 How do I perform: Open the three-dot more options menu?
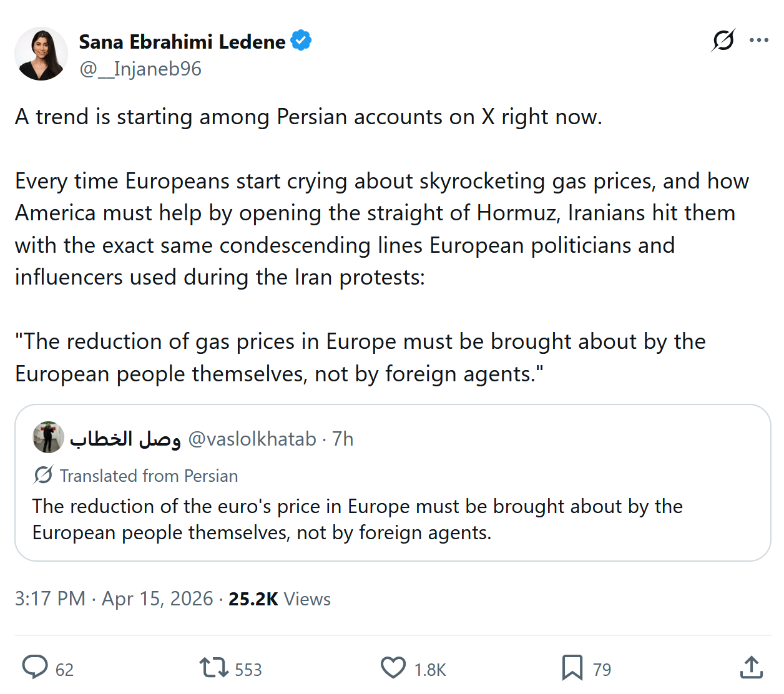pos(759,41)
